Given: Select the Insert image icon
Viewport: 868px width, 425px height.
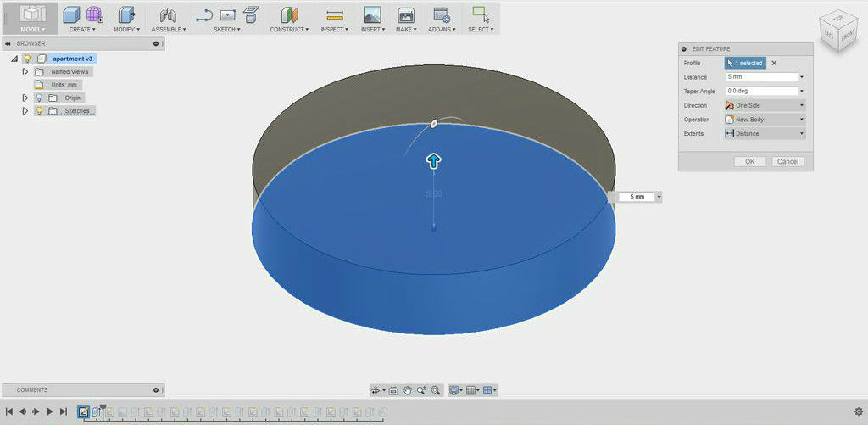Looking at the screenshot, I should 372,15.
